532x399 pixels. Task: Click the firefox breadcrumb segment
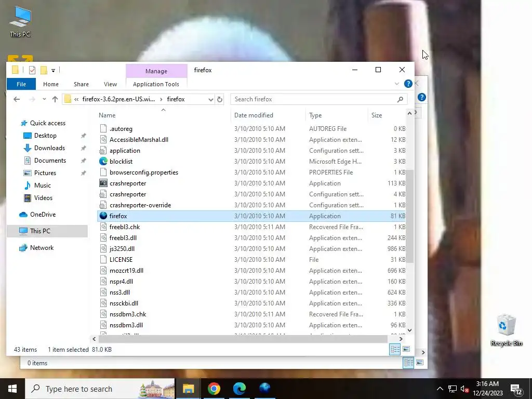176,99
